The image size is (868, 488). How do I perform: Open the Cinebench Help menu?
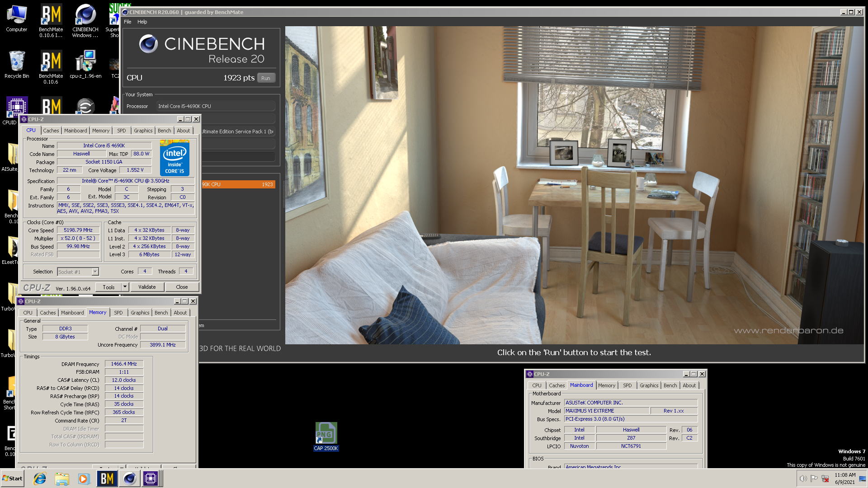point(142,22)
